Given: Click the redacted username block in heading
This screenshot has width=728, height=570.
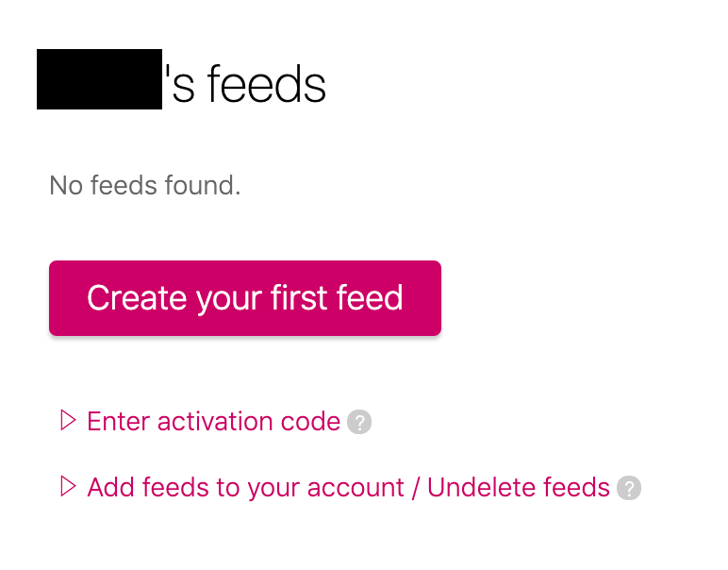Looking at the screenshot, I should [x=99, y=79].
